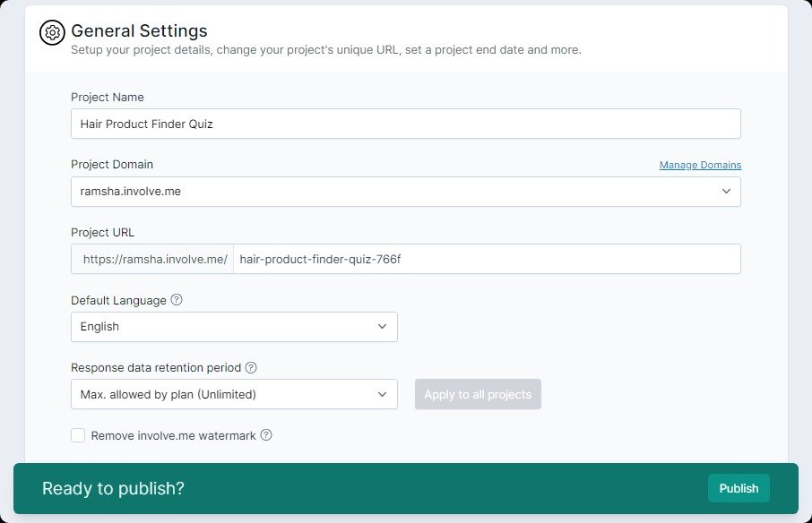This screenshot has height=523, width=812.
Task: Click the Apply to all projects button
Action: pyautogui.click(x=478, y=394)
